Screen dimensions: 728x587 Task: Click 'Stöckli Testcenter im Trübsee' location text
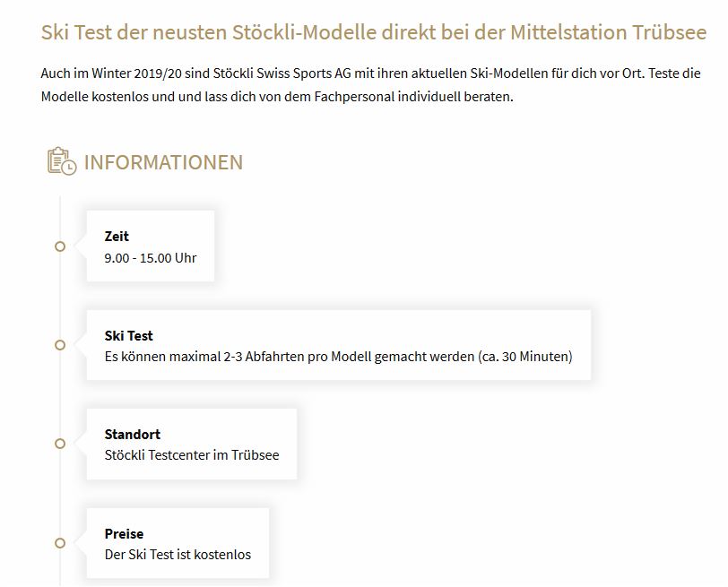click(192, 455)
